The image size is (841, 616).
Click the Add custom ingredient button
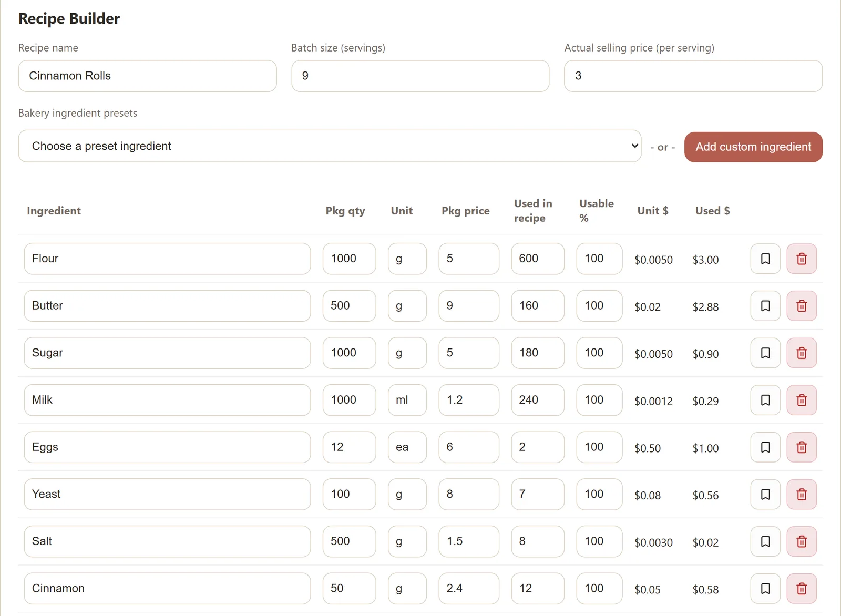(753, 147)
